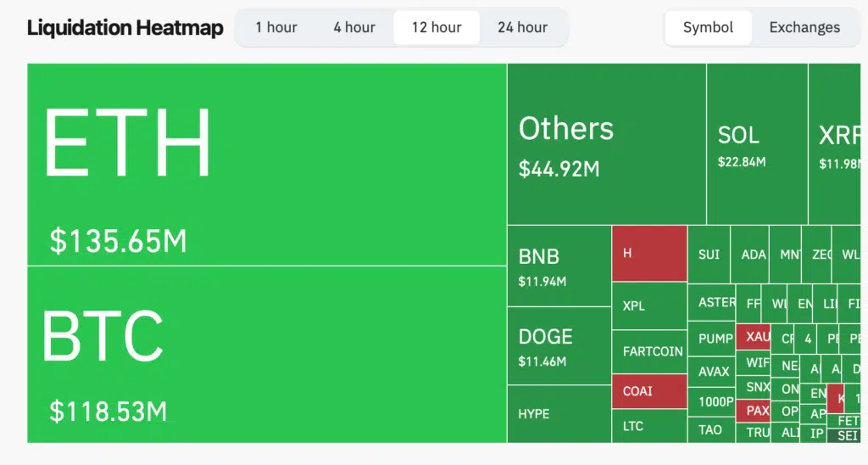Click the FARTCOIN tile

coord(649,351)
